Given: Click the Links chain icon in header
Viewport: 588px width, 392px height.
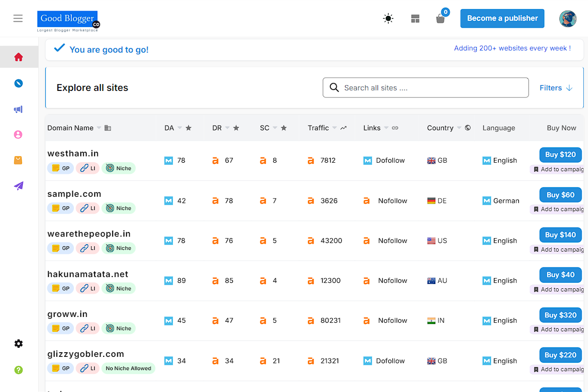Looking at the screenshot, I should 395,128.
